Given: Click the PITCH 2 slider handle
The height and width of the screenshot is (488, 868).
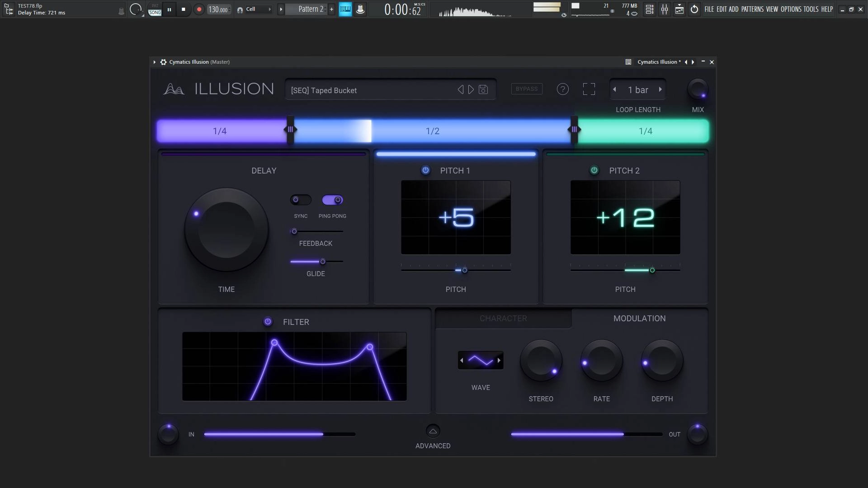Looking at the screenshot, I should [x=652, y=270].
